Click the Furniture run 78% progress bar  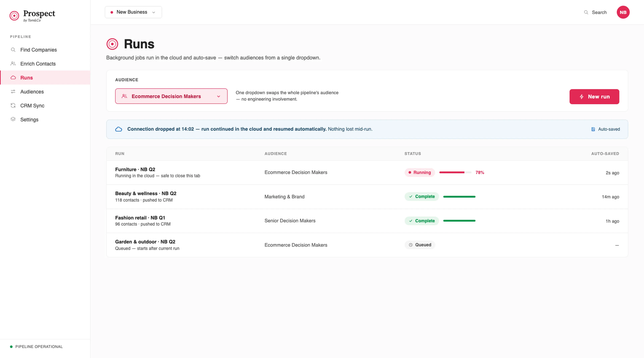click(455, 172)
